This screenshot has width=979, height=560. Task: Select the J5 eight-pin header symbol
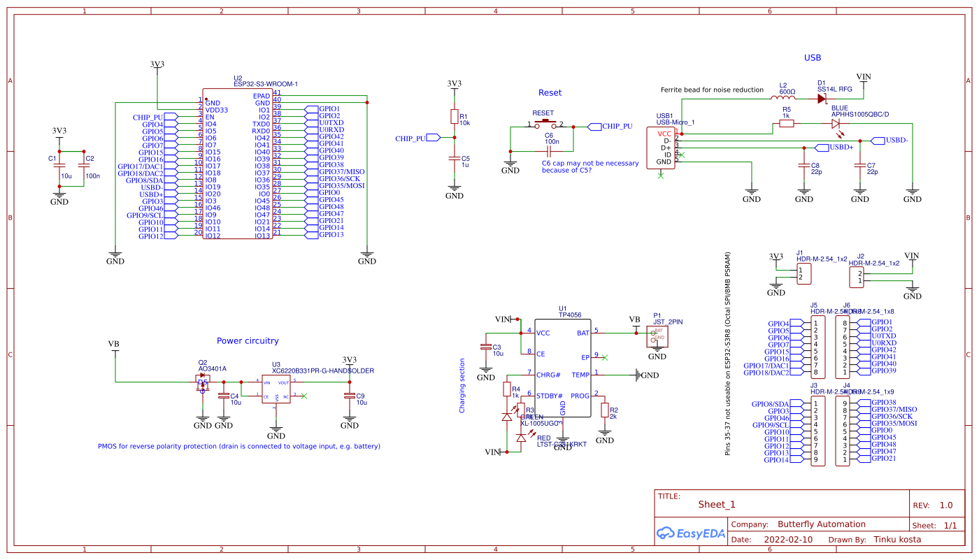(817, 347)
